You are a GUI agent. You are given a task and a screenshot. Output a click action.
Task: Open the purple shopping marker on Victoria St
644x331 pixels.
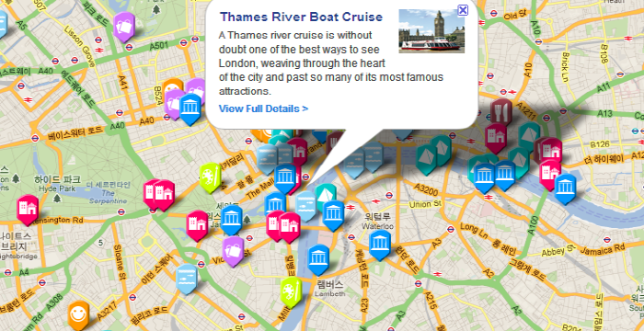(x=233, y=250)
